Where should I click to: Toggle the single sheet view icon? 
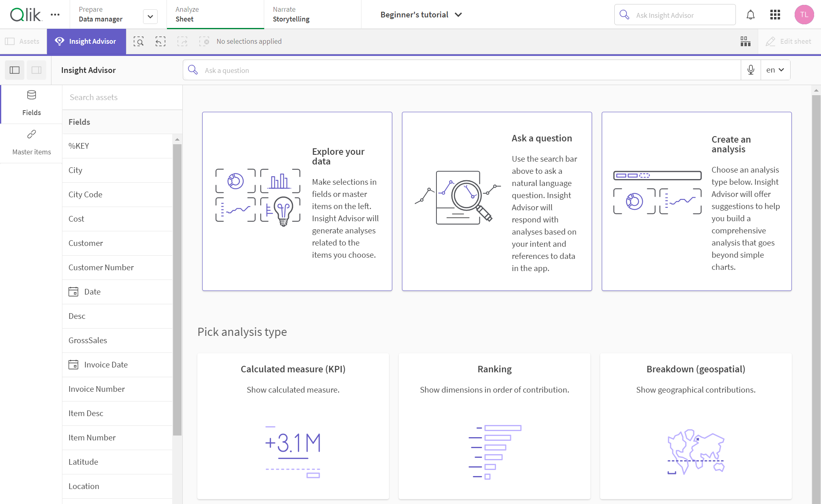[36, 70]
